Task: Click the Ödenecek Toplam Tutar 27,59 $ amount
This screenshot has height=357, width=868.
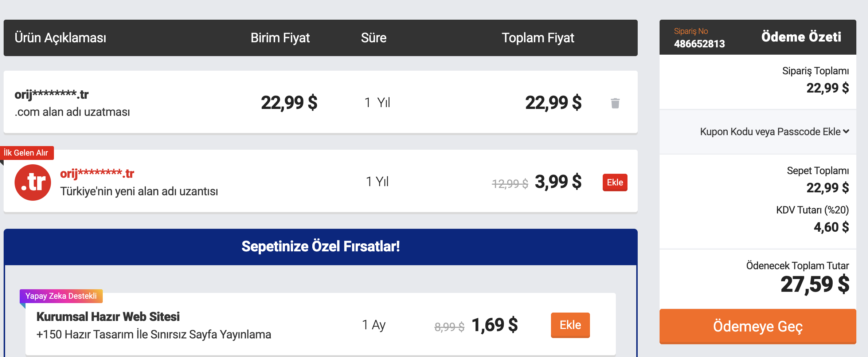Action: click(815, 285)
